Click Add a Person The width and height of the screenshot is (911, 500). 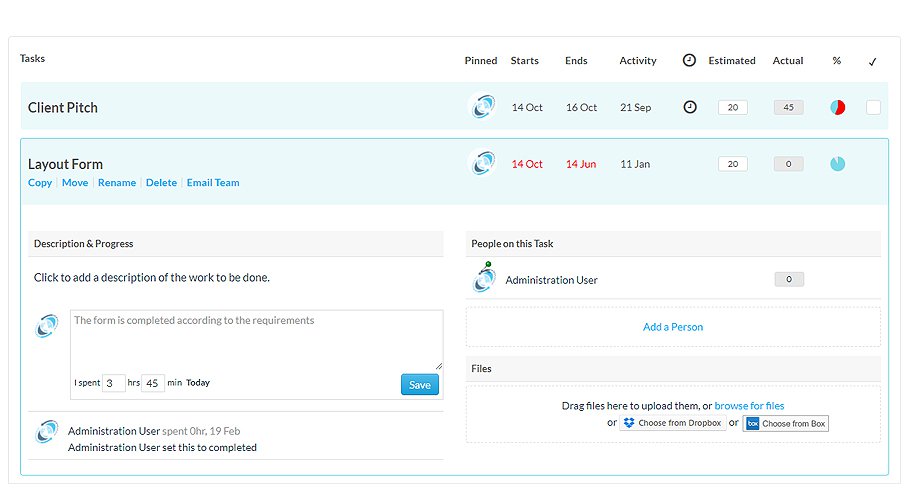click(673, 327)
